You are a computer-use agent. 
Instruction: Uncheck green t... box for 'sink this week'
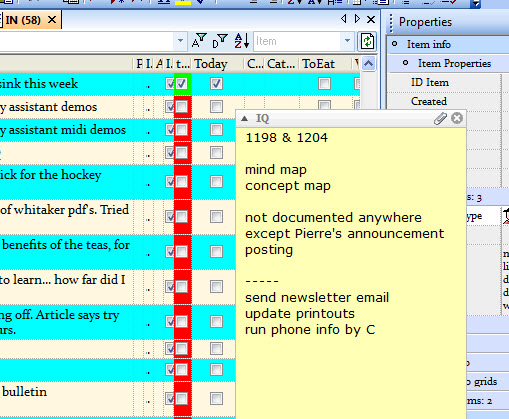(x=182, y=83)
